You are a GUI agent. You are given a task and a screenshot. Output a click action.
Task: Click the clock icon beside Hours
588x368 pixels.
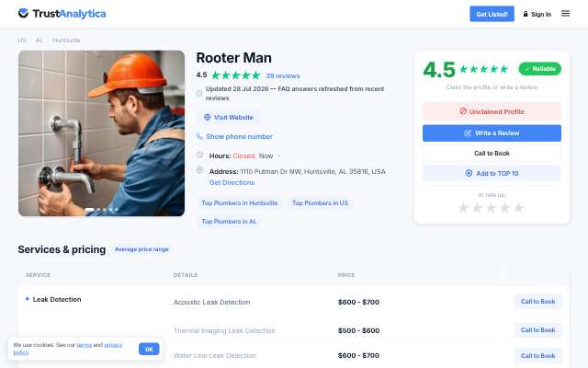(200, 155)
